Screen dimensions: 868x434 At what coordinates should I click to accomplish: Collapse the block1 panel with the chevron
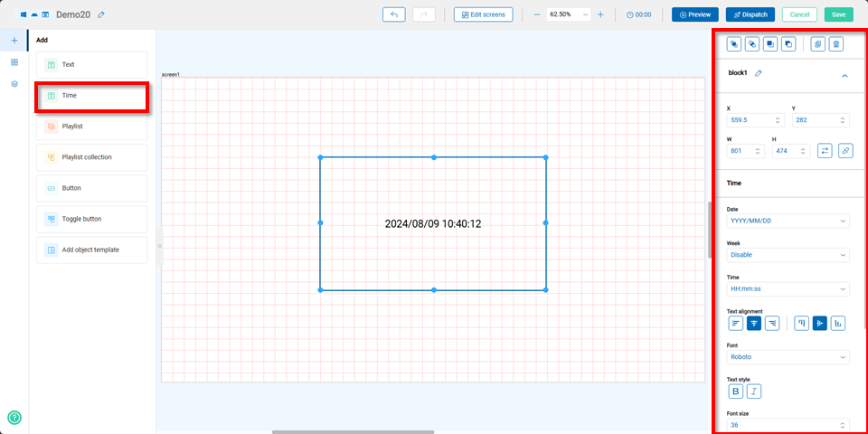click(844, 76)
